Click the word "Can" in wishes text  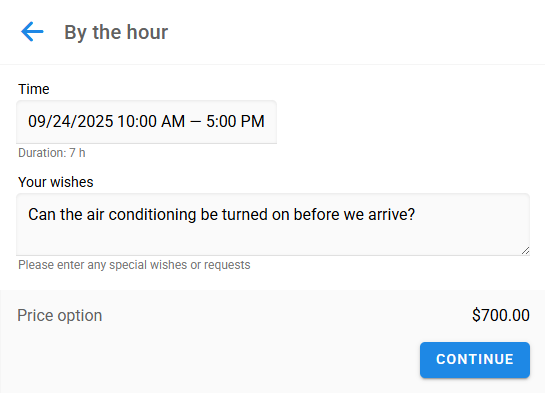click(x=42, y=214)
